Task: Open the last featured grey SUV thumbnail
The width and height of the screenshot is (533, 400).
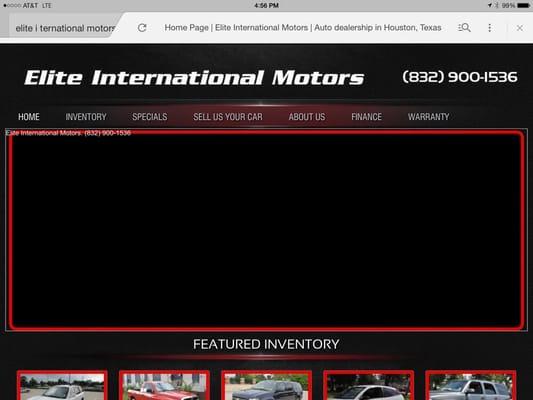Action: tap(471, 385)
